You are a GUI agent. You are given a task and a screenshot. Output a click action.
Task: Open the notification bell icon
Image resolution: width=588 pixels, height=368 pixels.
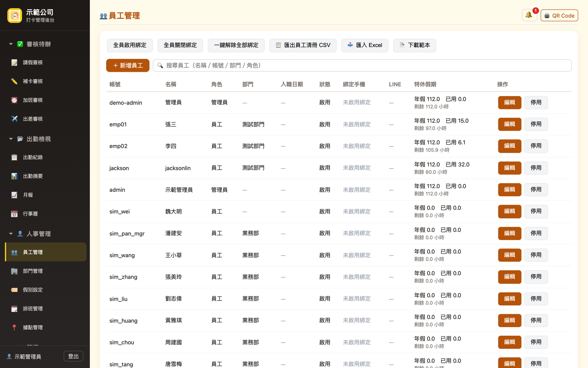(529, 15)
